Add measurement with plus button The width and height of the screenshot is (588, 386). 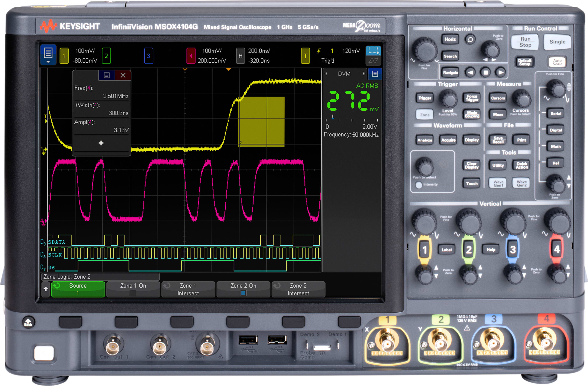pyautogui.click(x=101, y=143)
